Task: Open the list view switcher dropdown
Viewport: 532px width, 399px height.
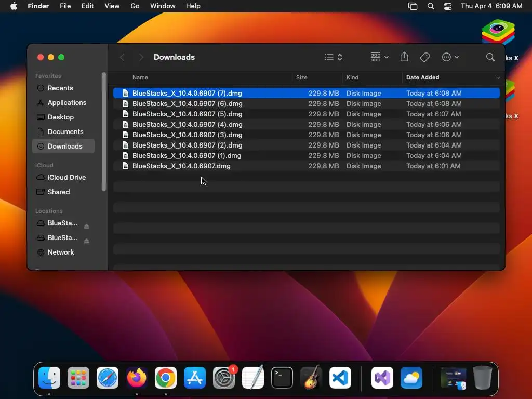Action: pyautogui.click(x=333, y=57)
